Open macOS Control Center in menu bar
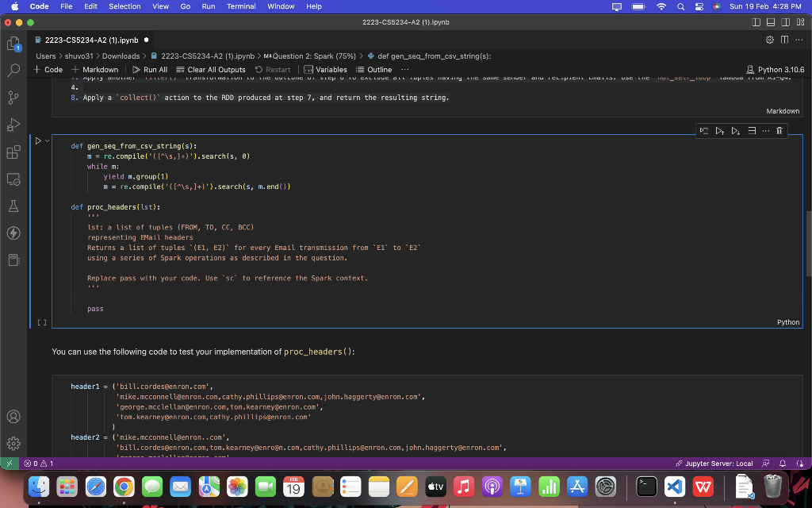The width and height of the screenshot is (812, 508). coord(699,6)
